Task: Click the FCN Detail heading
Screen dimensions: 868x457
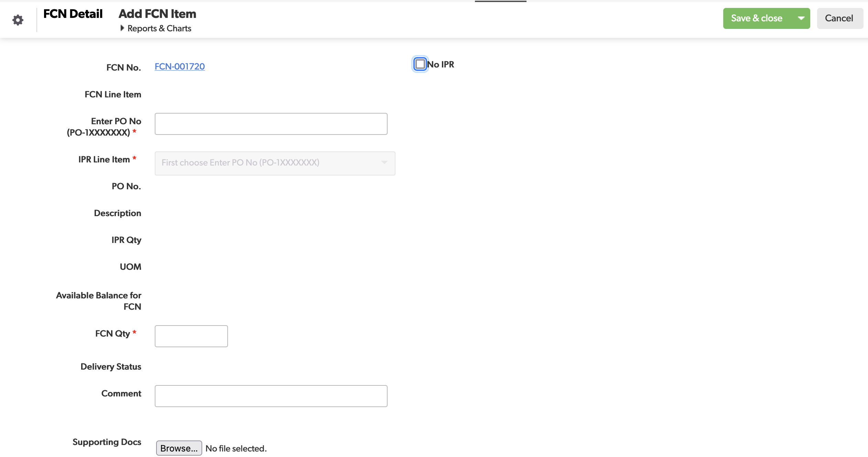Action: (x=73, y=14)
